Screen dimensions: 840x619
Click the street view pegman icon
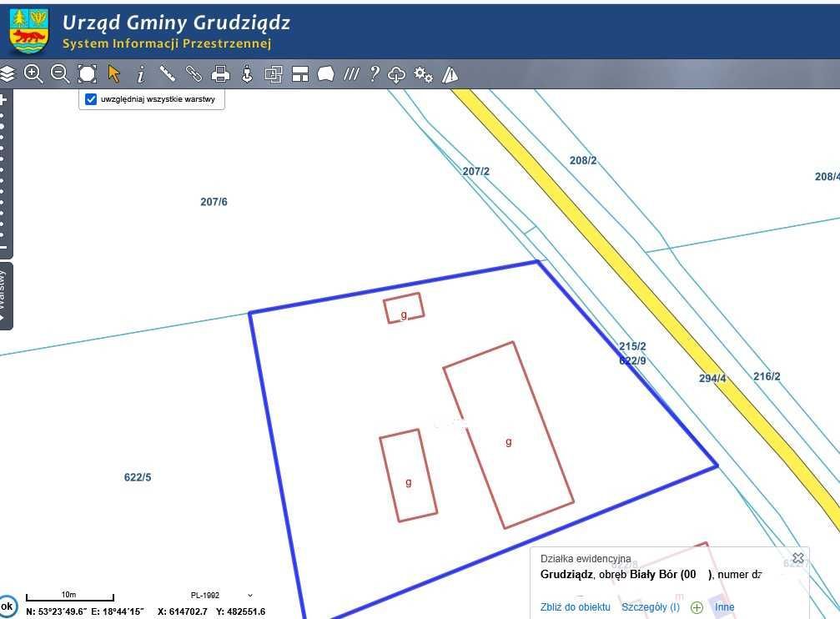pyautogui.click(x=247, y=74)
